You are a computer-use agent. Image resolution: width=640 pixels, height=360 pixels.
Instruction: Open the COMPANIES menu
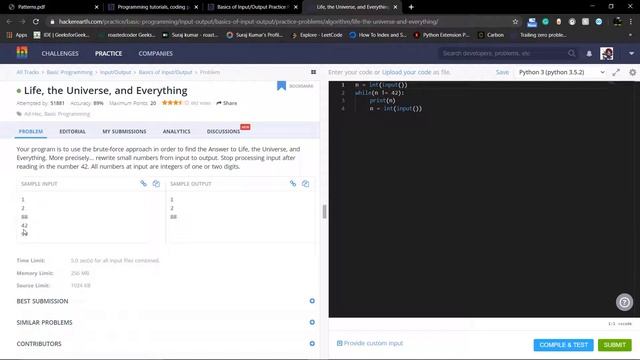click(156, 53)
